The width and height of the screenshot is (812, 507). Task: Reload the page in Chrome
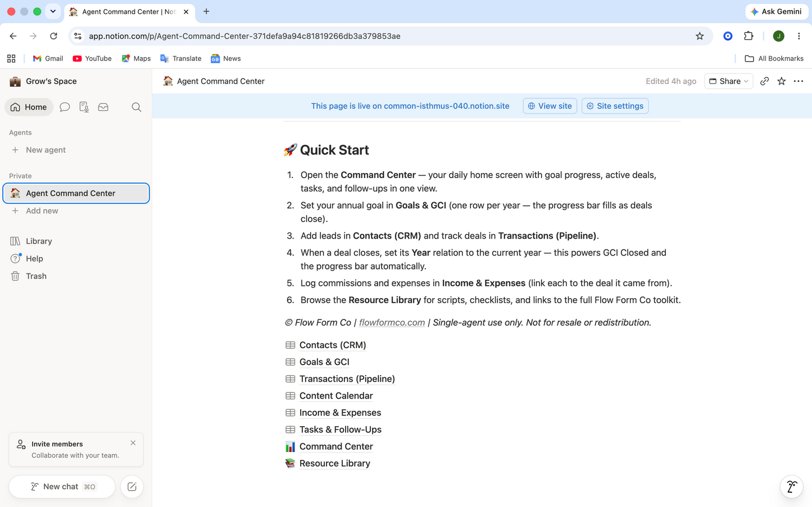point(53,36)
